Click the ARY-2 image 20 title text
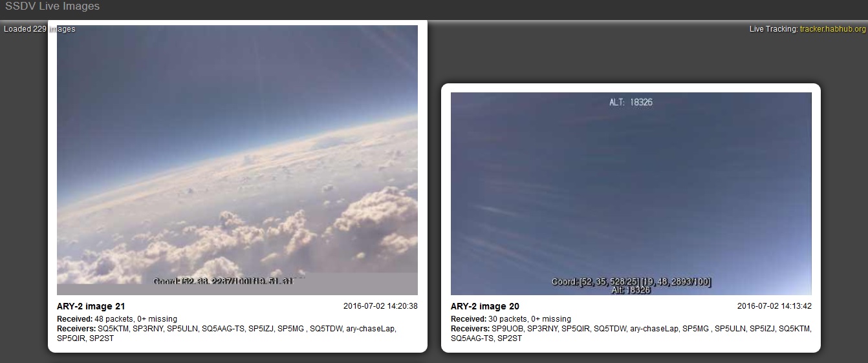 pos(485,306)
